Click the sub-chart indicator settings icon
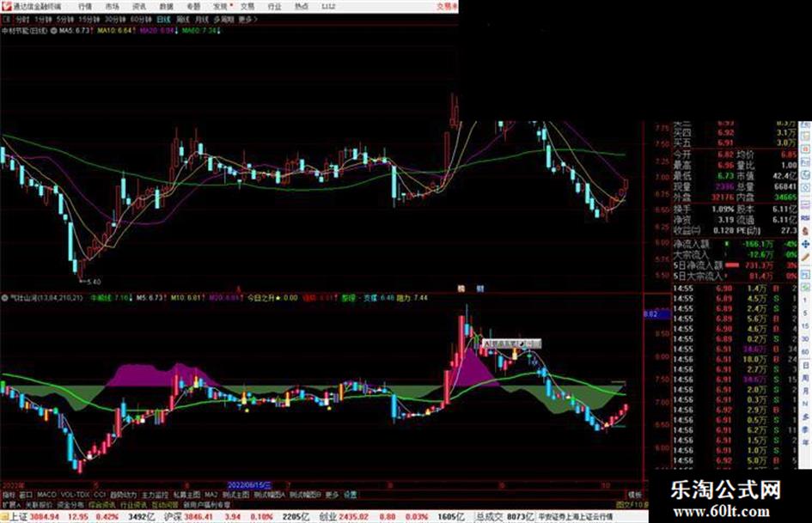812x523 pixels. coord(4,298)
